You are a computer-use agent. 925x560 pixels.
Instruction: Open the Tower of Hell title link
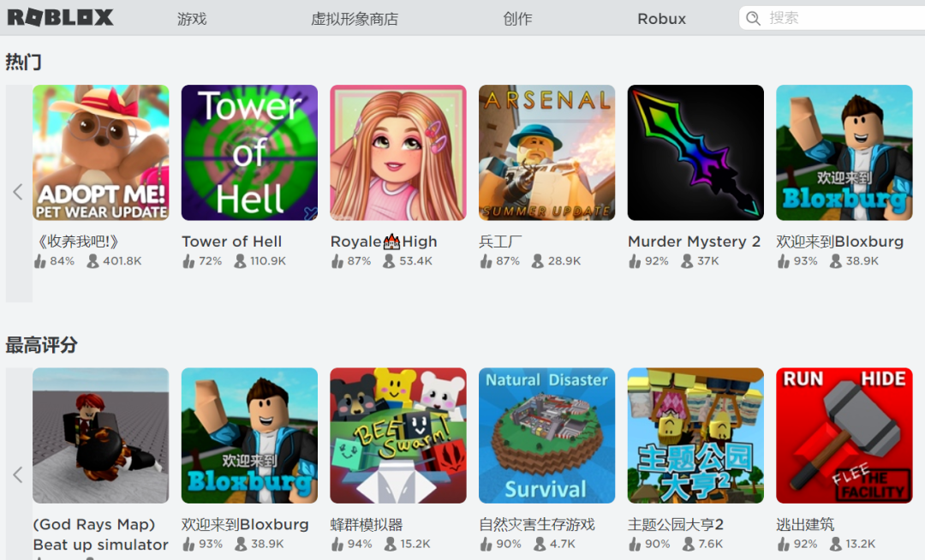pos(232,241)
